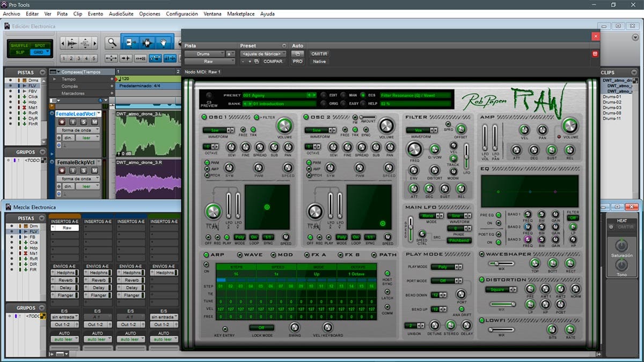
Task: Click the Play Mode DETUNE knob
Action: click(x=435, y=325)
